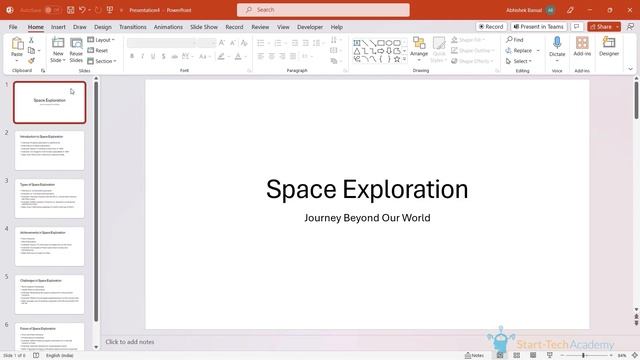
Task: Start presentation from beginning icon in title bar
Action: tap(110, 10)
